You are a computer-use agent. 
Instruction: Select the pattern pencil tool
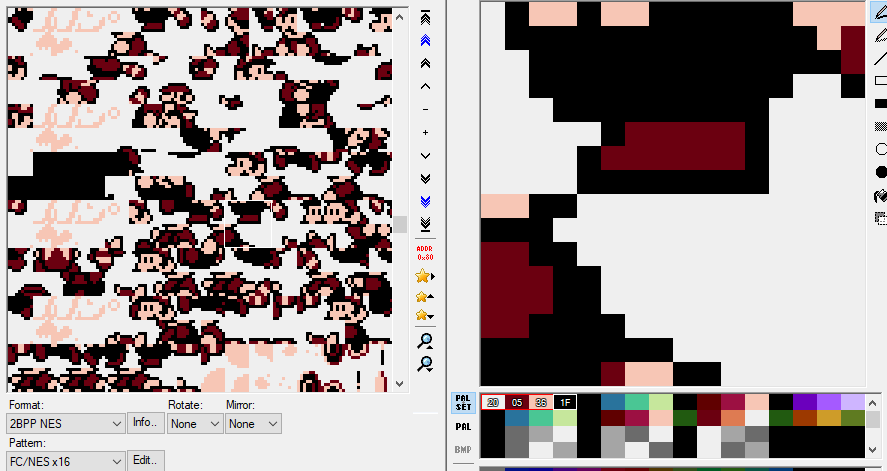880,34
